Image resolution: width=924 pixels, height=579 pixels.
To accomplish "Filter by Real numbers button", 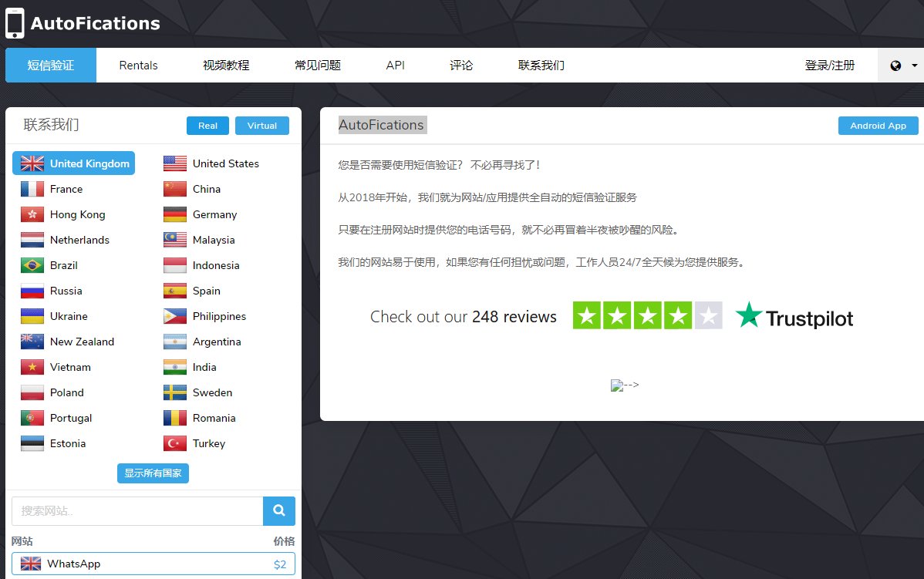I will coord(208,126).
